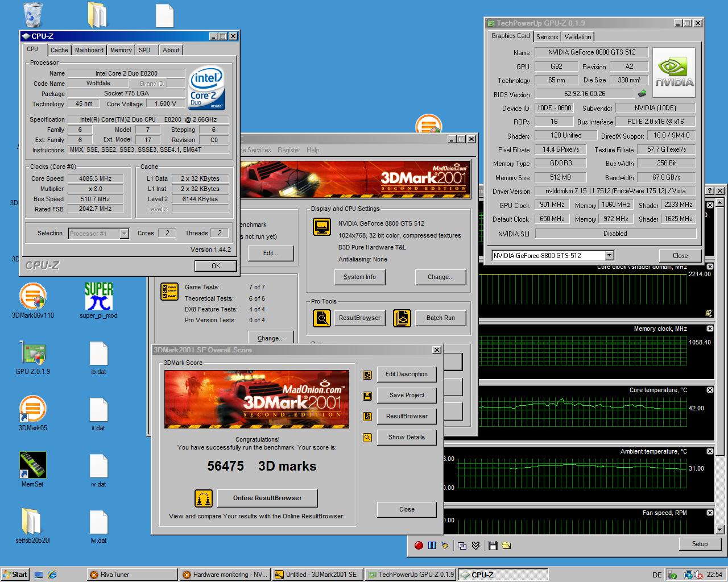
Task: Click the System Info button
Action: pyautogui.click(x=359, y=277)
